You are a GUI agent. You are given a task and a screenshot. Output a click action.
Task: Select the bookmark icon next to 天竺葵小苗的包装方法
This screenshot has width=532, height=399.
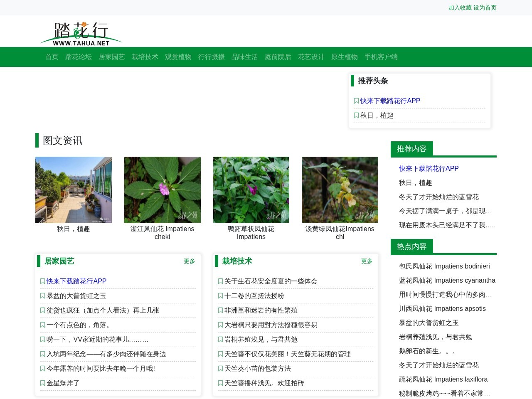click(x=220, y=369)
